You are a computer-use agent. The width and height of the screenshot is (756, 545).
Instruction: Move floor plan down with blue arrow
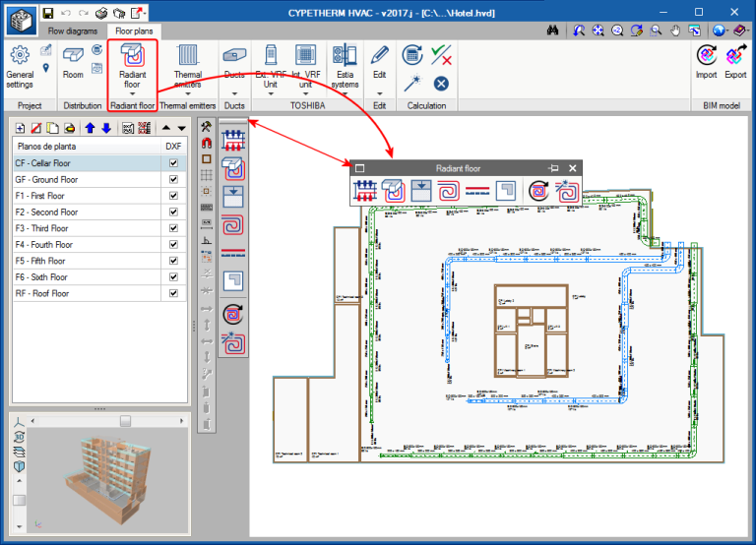pyautogui.click(x=106, y=128)
